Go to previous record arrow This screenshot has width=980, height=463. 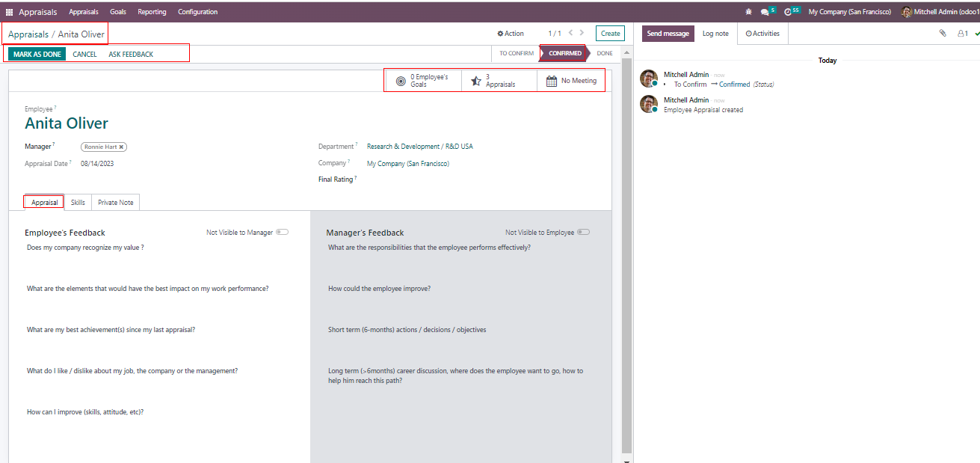[571, 33]
